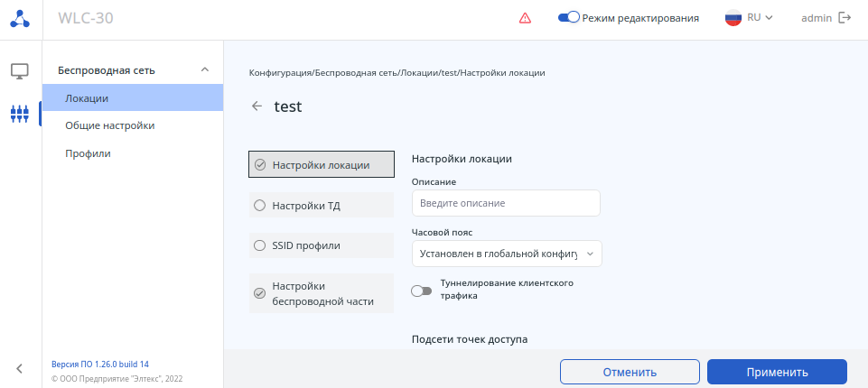This screenshot has height=388, width=868.
Task: Open Общие настройки menu item
Action: coord(109,125)
